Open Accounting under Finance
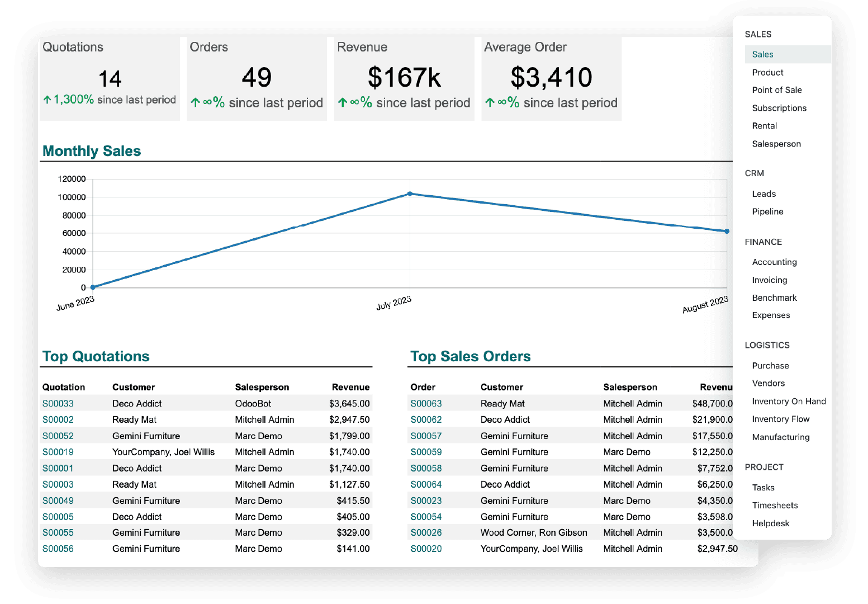 point(775,262)
